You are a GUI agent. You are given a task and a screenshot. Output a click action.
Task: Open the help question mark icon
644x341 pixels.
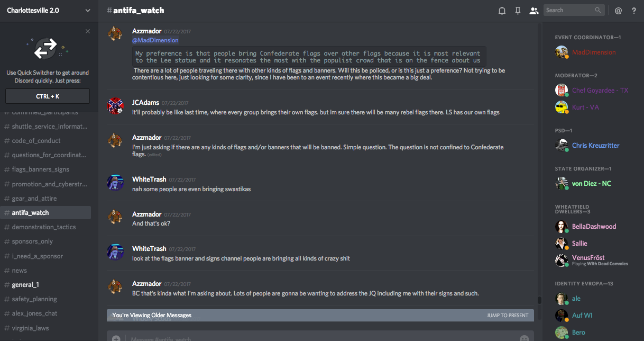click(x=634, y=11)
